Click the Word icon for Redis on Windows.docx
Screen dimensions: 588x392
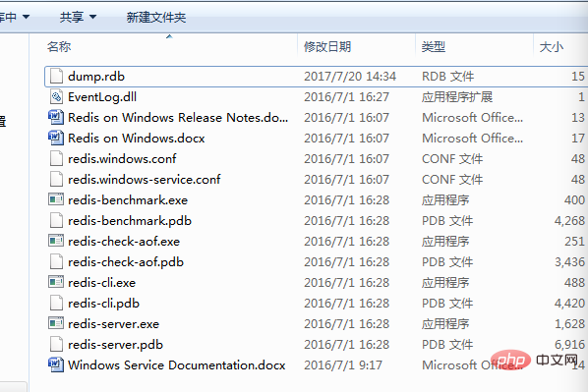[56, 139]
